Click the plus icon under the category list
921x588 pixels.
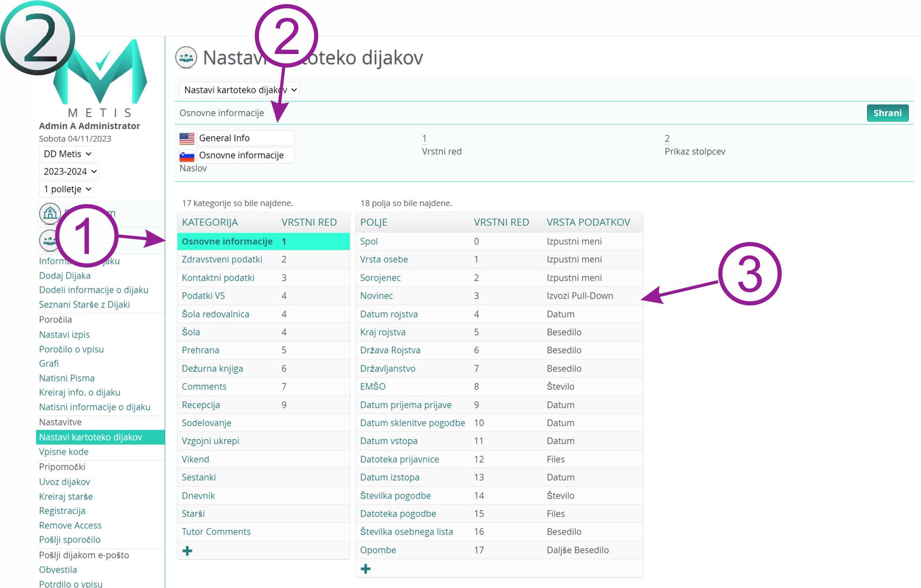[187, 551]
